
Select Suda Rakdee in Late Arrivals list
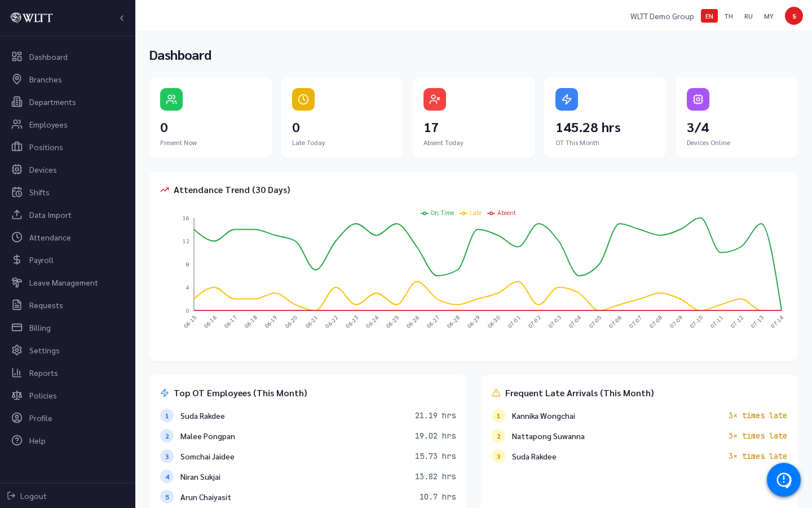coord(639,456)
